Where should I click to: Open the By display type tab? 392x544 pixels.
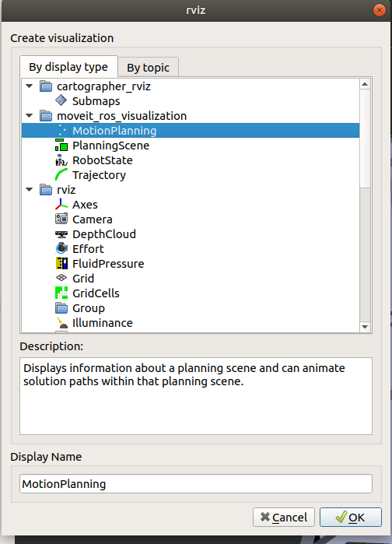coord(68,67)
